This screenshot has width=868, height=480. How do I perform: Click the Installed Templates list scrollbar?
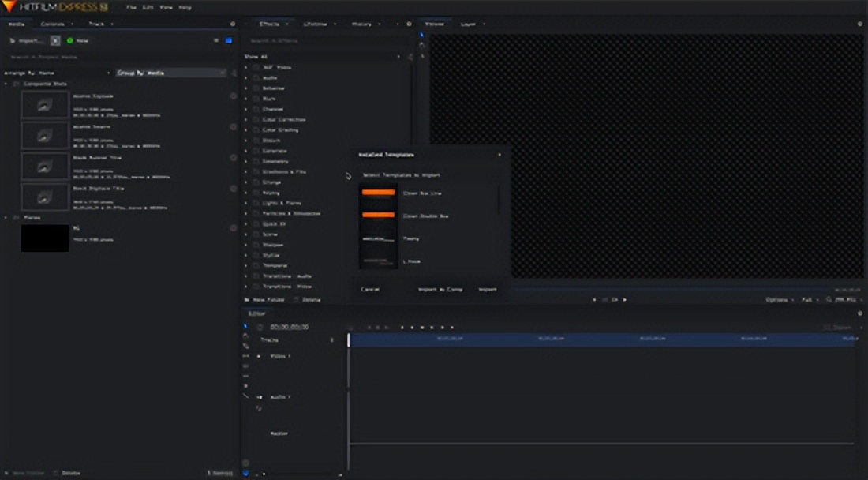(x=499, y=200)
